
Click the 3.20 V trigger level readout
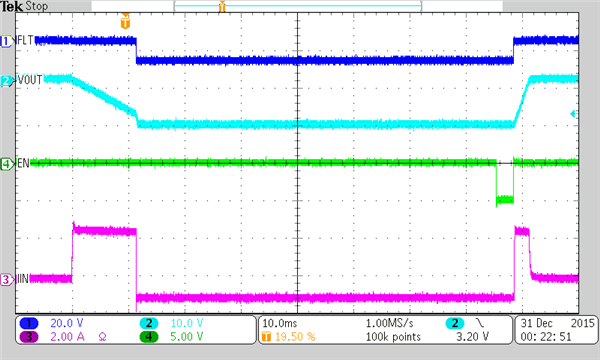click(x=473, y=337)
